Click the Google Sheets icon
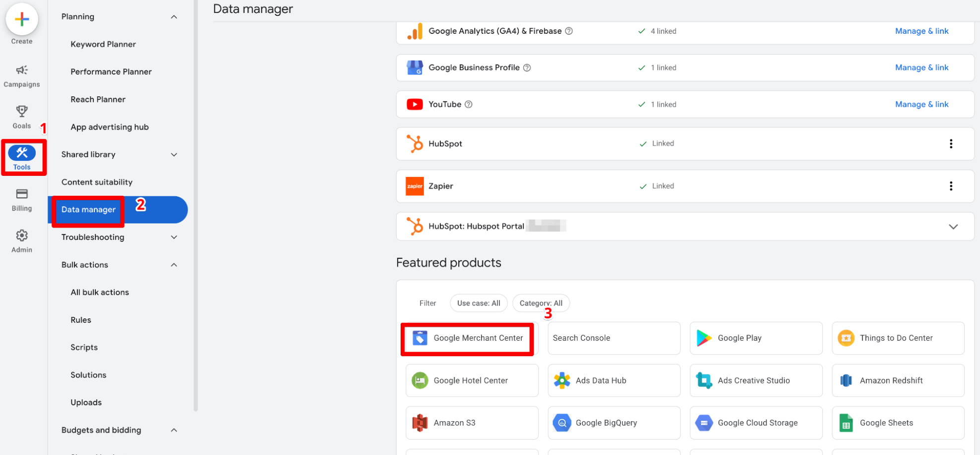This screenshot has height=455, width=980. coord(846,423)
